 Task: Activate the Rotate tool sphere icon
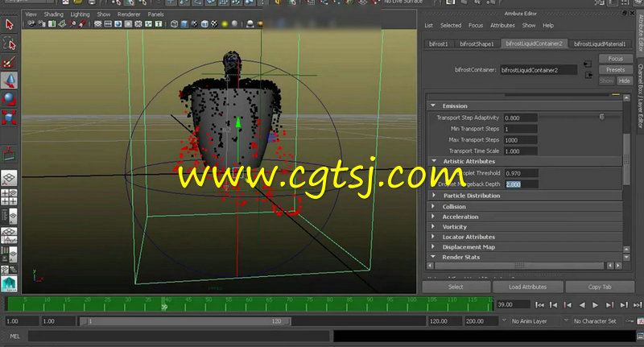tap(9, 99)
